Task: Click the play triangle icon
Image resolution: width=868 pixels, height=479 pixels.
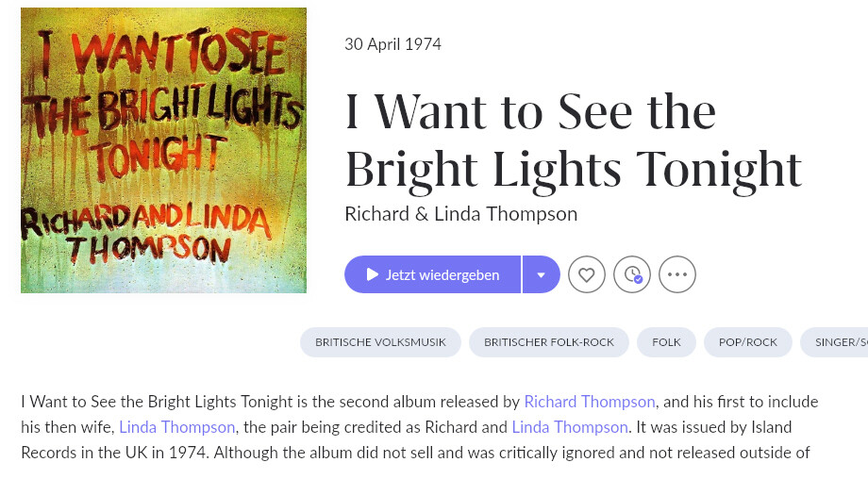Action: [372, 274]
